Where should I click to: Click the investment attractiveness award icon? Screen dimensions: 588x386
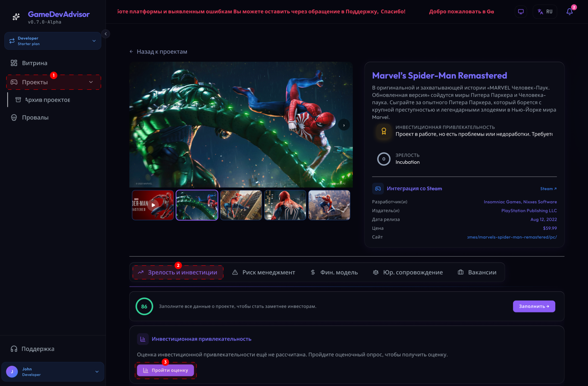pos(384,131)
